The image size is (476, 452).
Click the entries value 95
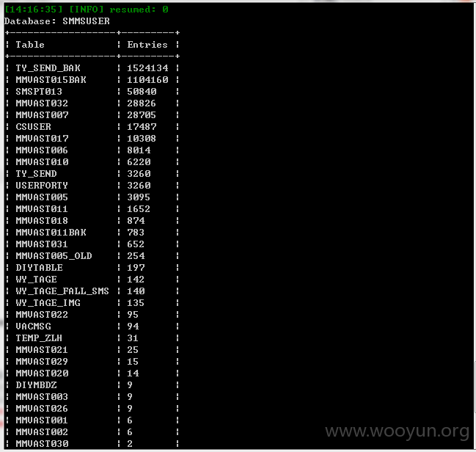[133, 315]
